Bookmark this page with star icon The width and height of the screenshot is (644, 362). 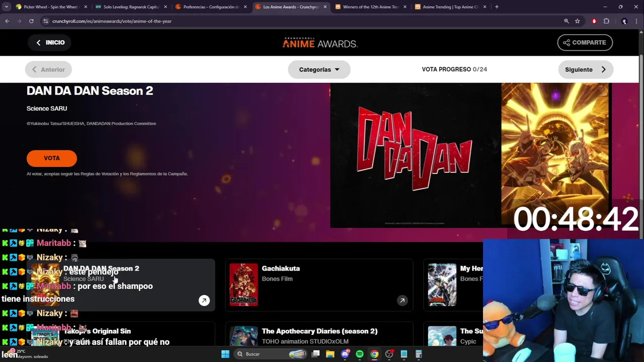(x=578, y=21)
